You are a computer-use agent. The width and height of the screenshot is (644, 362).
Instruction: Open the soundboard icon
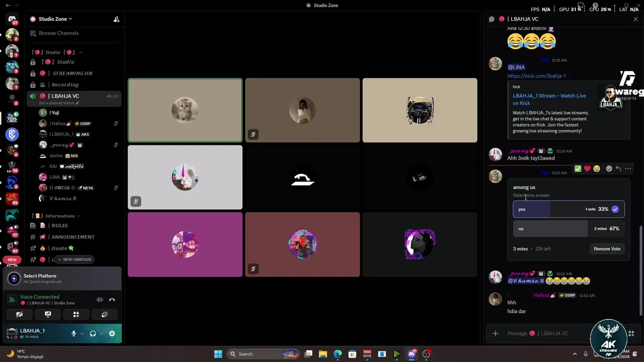tap(105, 314)
